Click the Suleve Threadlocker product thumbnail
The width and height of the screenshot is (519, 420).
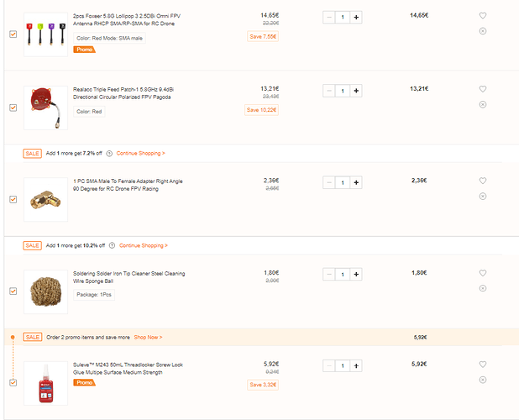click(x=45, y=383)
